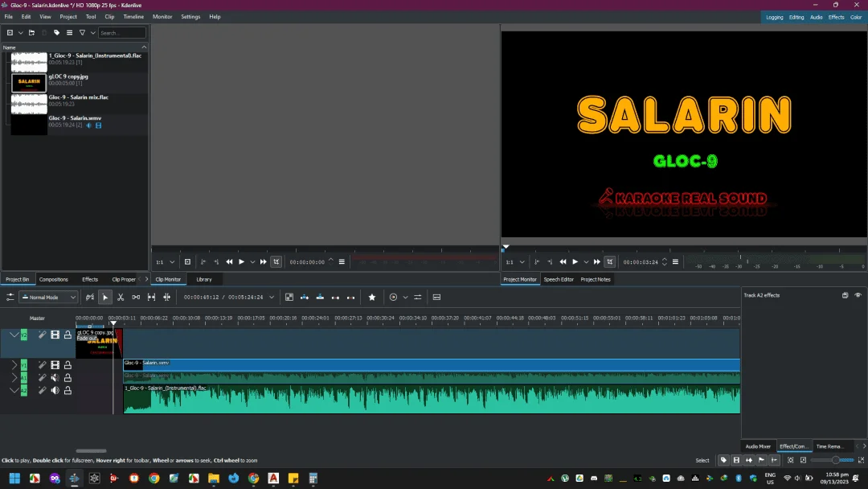Screen dimensions: 868x489
Task: Select the Slip tool in timeline toolbar
Action: 151,298
